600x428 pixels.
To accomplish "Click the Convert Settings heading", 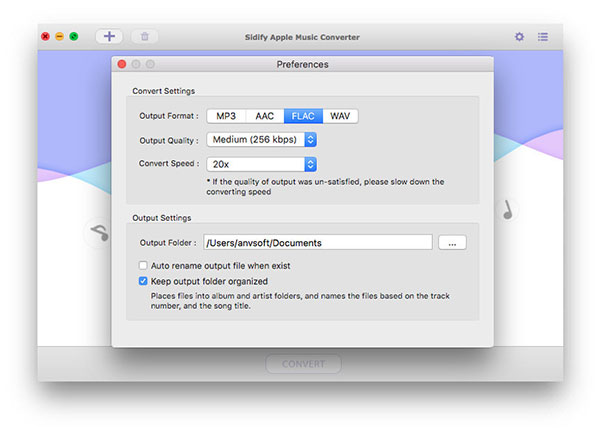I will (x=163, y=91).
